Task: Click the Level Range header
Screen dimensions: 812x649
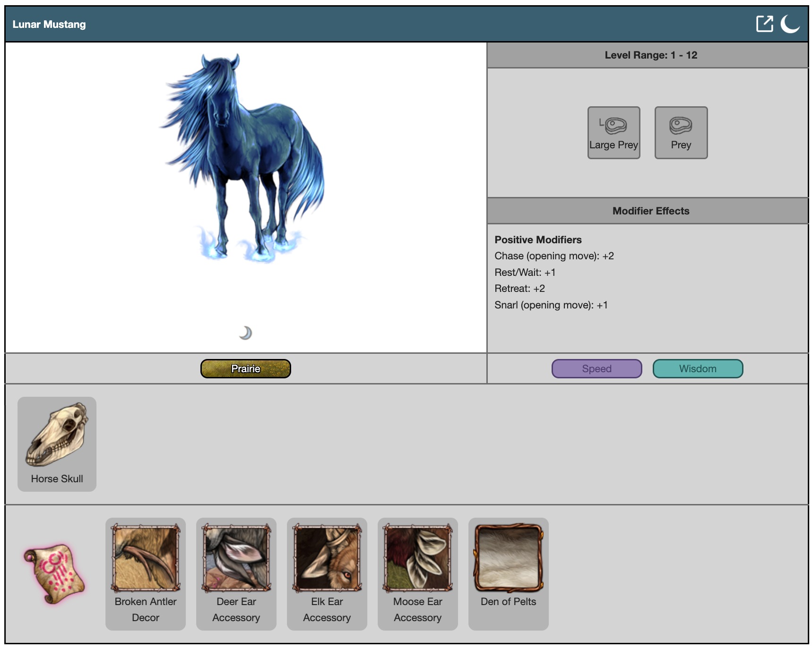Action: coord(650,55)
